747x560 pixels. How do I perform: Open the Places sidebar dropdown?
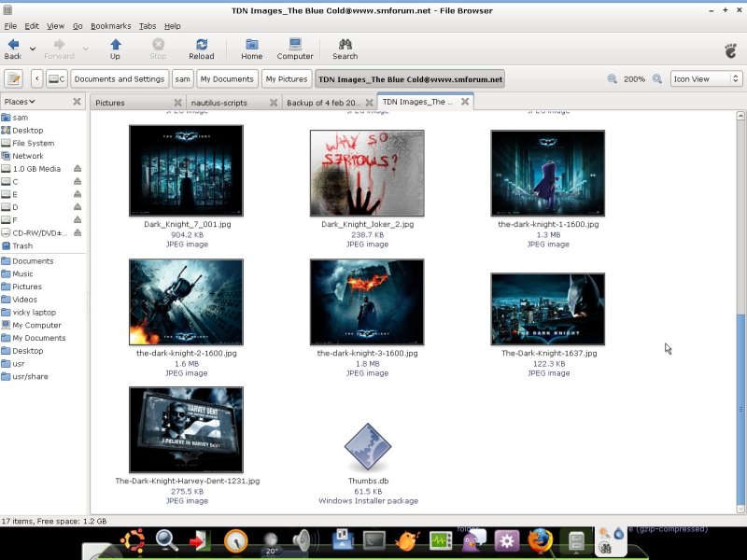click(20, 102)
